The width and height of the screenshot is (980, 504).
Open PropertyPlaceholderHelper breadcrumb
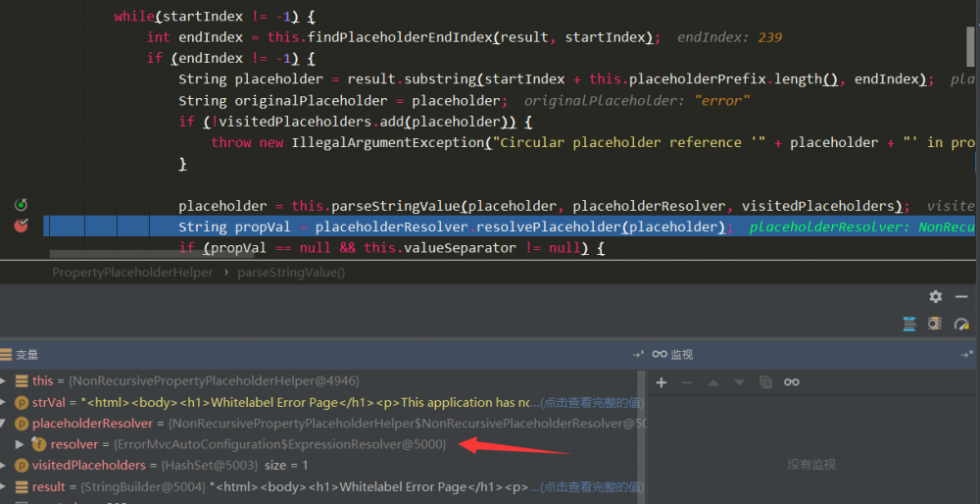tap(132, 273)
